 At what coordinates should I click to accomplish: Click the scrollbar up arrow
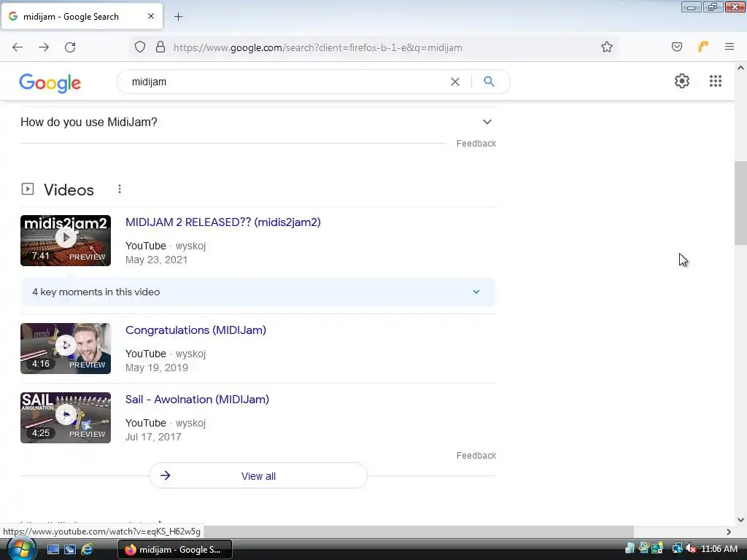tap(740, 68)
